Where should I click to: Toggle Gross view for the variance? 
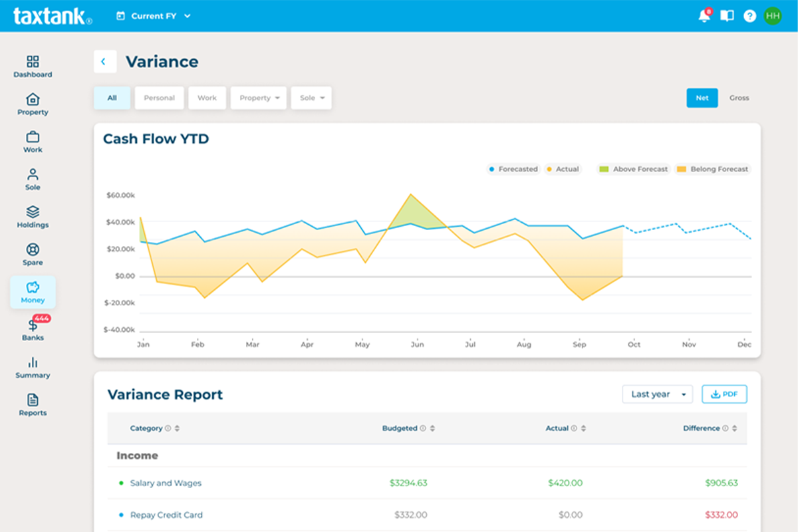point(739,97)
